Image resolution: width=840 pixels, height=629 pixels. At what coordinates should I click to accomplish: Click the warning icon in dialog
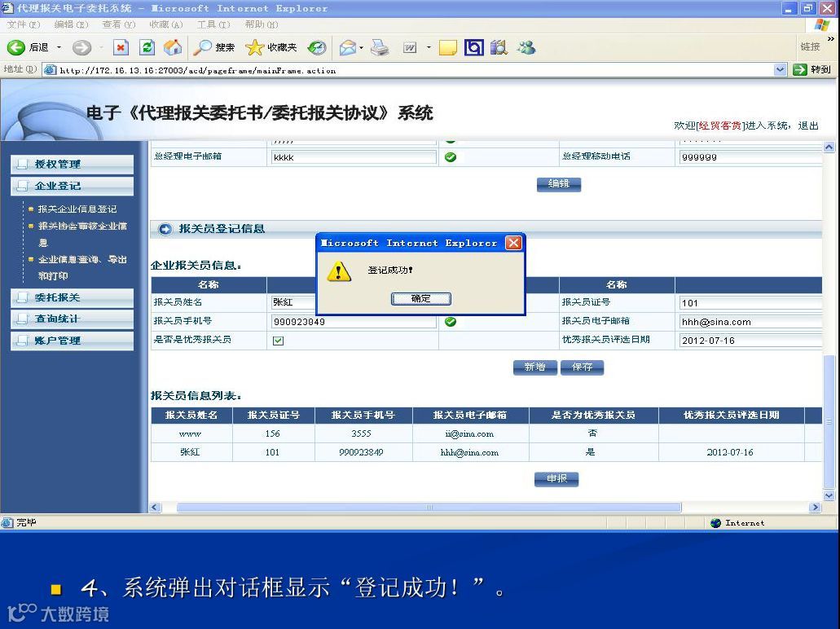click(339, 271)
